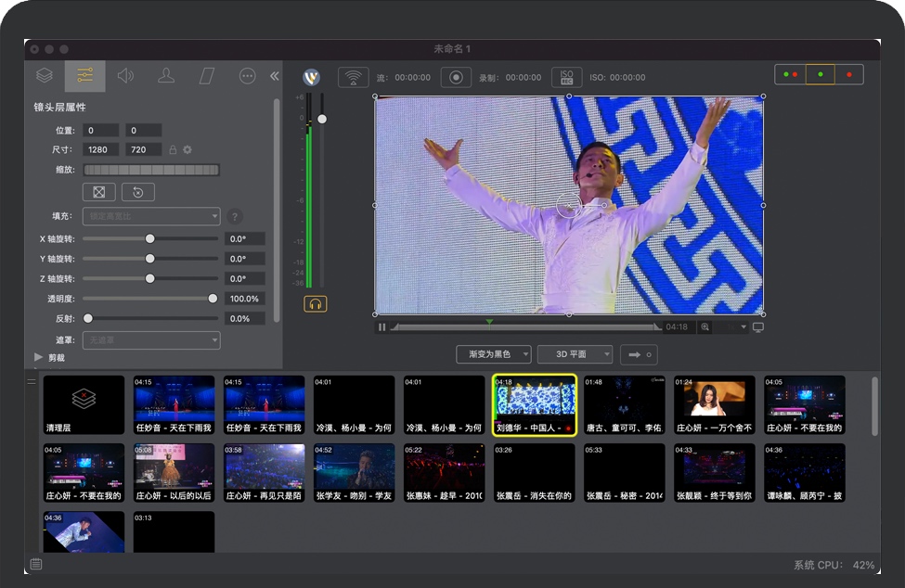Image resolution: width=905 pixels, height=588 pixels.
Task: Click the reset rotation icon button
Action: pos(138,192)
